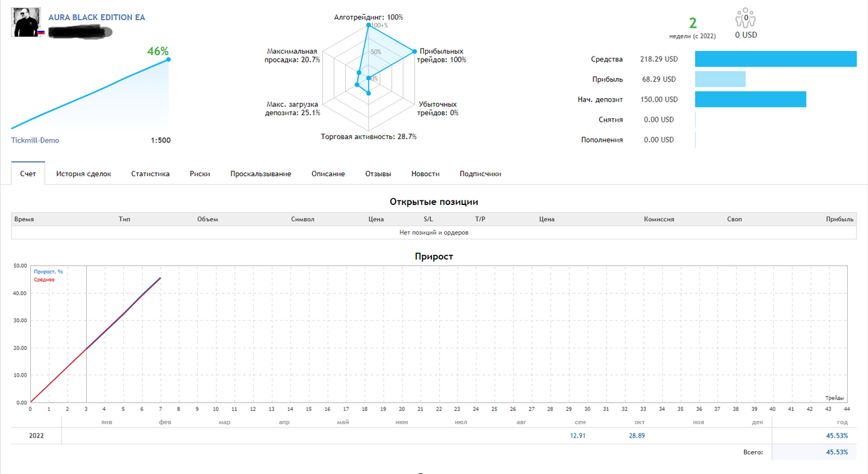Click the radar chart Алготрейдинг top point
Image resolution: width=868 pixels, height=474 pixels.
pos(368,26)
